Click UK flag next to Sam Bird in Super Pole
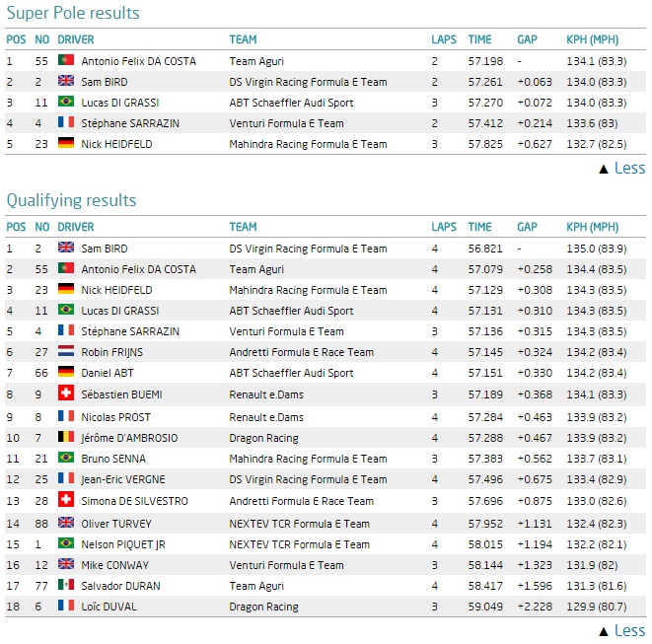The height and width of the screenshot is (644, 652). click(x=66, y=81)
